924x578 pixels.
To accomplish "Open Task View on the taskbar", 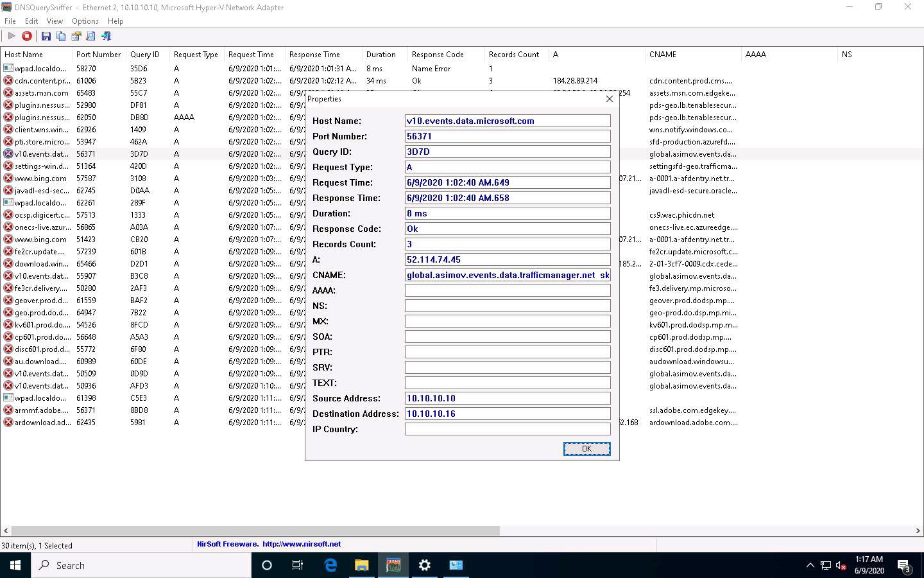I will click(x=298, y=565).
